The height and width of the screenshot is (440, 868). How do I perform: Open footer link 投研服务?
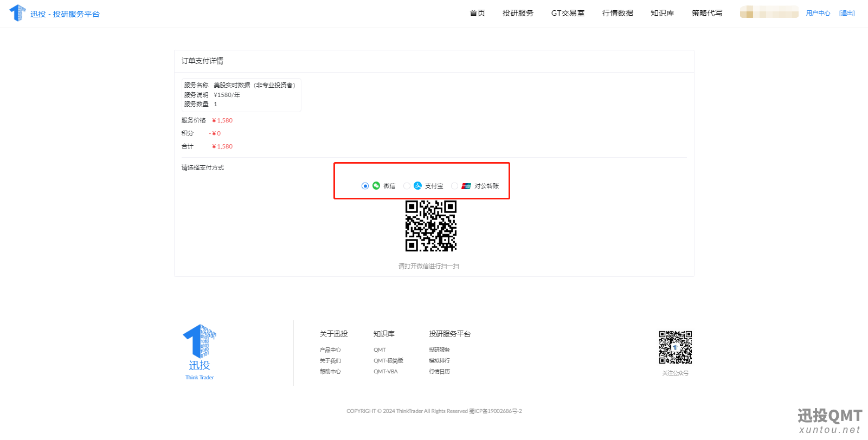pos(439,350)
